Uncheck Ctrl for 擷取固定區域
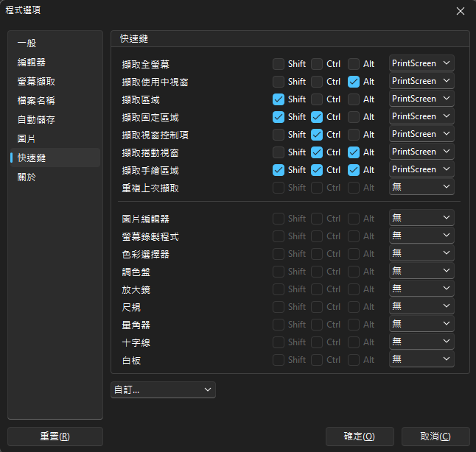The image size is (476, 452). [x=317, y=117]
